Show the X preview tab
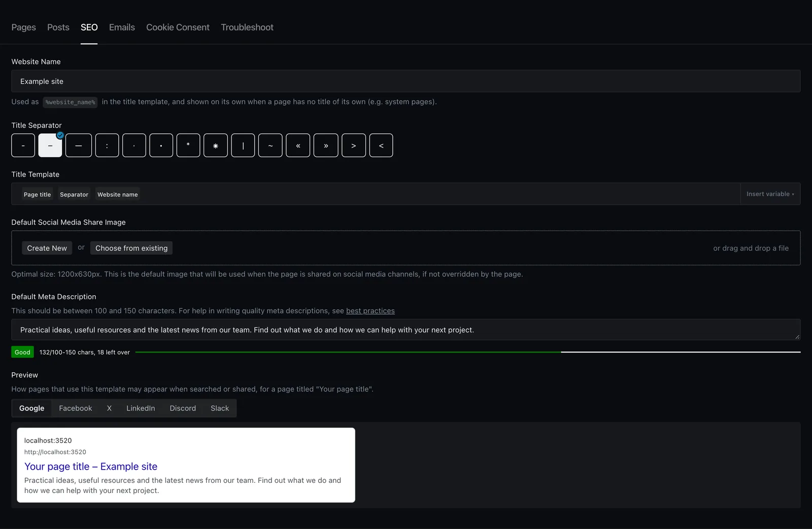This screenshot has width=812, height=529. (109, 408)
